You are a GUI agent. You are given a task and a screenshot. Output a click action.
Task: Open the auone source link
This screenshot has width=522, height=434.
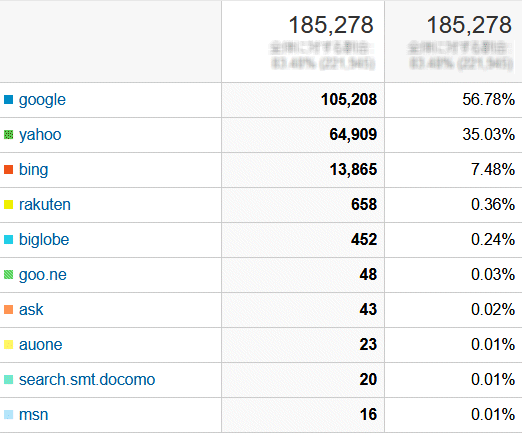click(40, 345)
